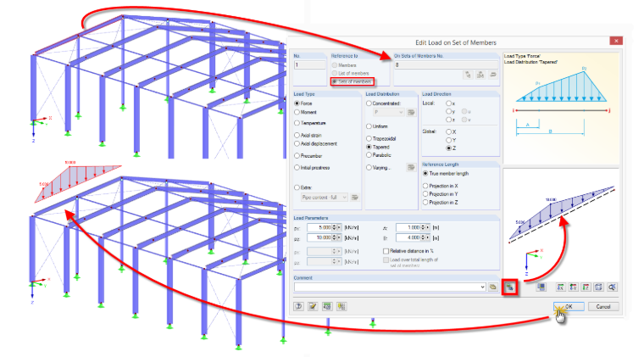Open the p2 value arrow menu
Screen dimensions: 644x357
tap(339, 238)
